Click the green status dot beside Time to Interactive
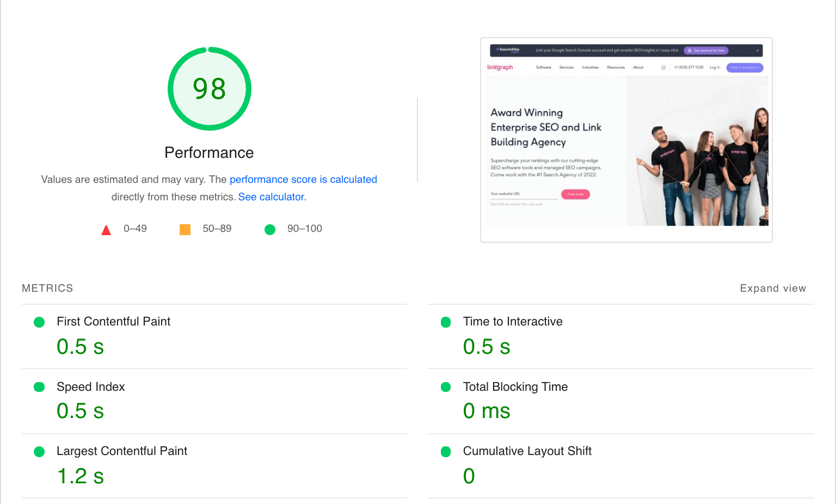 coord(446,322)
